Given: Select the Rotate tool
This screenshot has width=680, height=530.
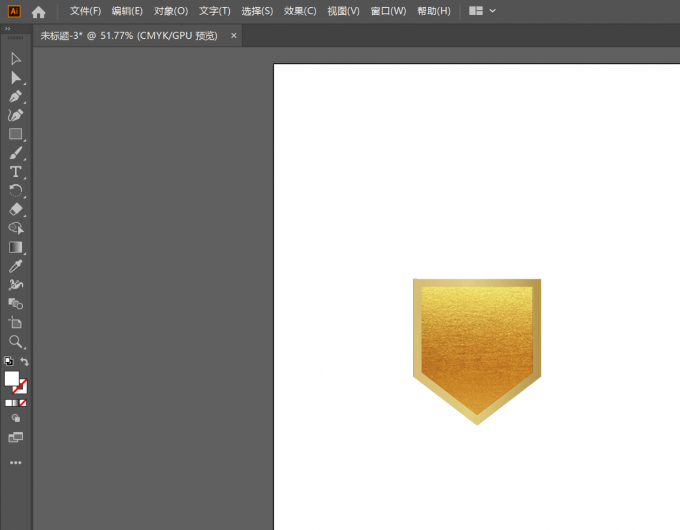Looking at the screenshot, I should [x=16, y=191].
